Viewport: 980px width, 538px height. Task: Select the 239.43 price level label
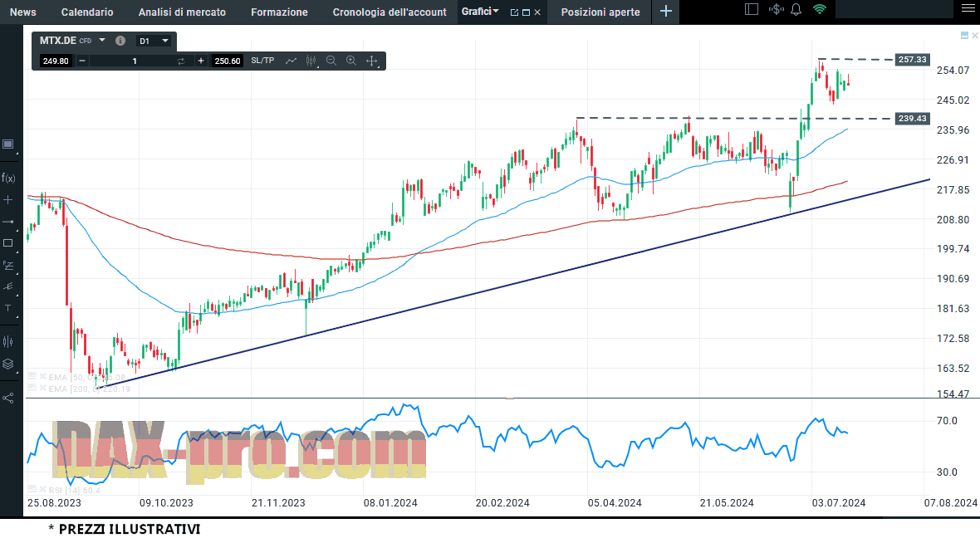point(912,119)
